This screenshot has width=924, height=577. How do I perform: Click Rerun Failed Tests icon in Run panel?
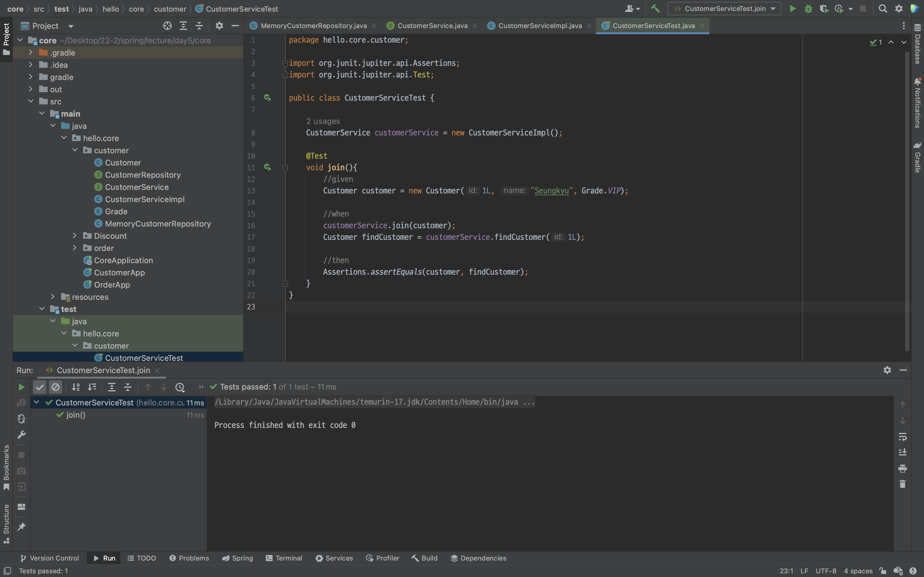(21, 403)
